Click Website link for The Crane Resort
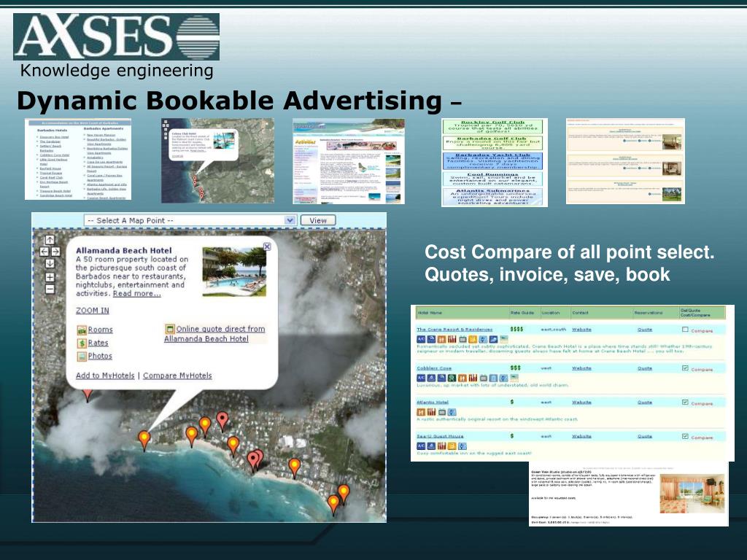Viewport: 747px width, 560px height. tap(581, 330)
